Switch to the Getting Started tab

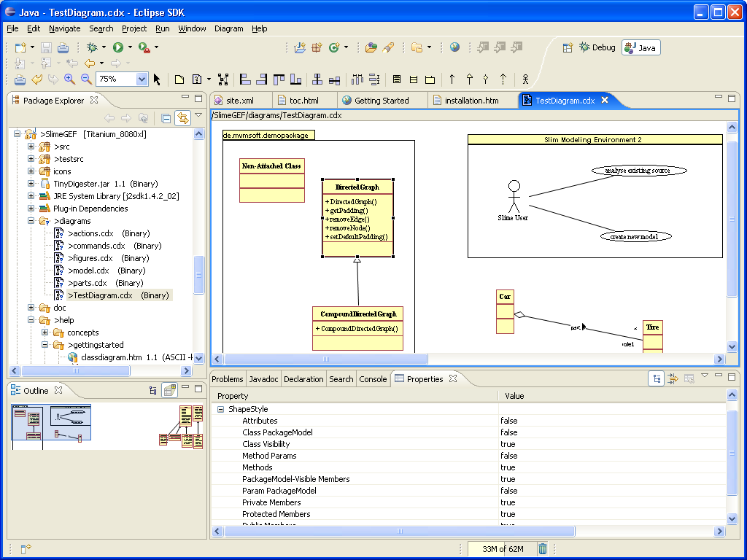pos(381,101)
